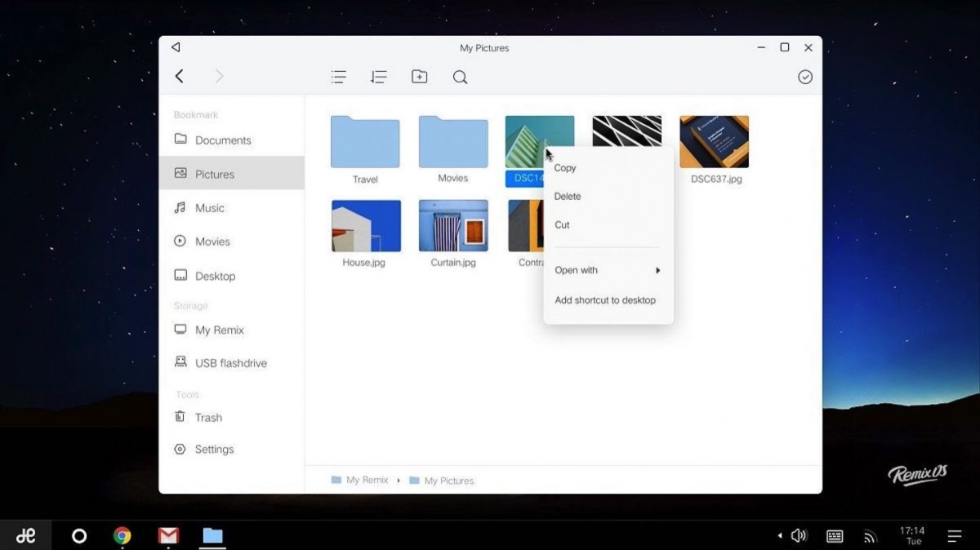Expand hidden tray icons arrow
The image size is (980, 550).
point(779,536)
